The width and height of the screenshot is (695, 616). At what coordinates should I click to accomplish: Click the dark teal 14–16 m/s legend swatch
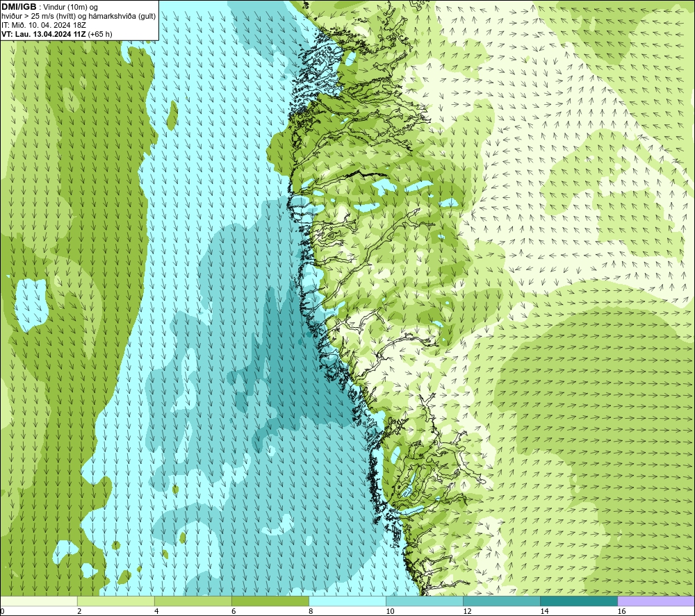(x=579, y=601)
